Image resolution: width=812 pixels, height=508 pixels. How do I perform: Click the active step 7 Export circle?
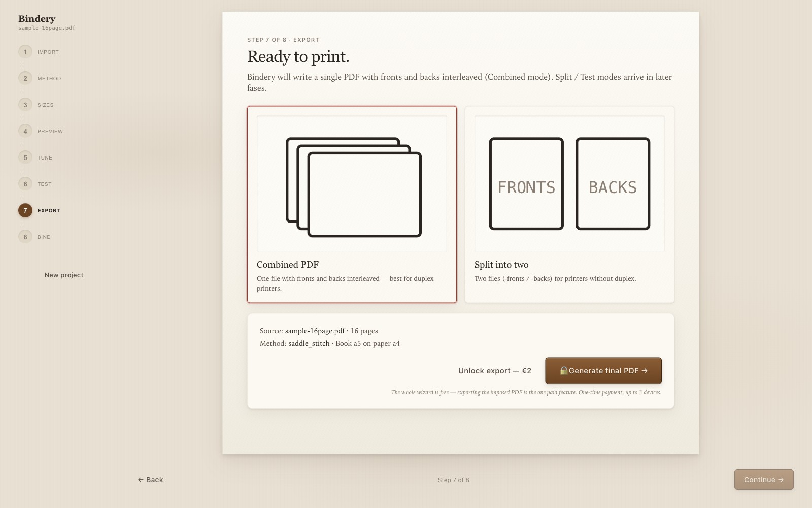pyautogui.click(x=25, y=210)
